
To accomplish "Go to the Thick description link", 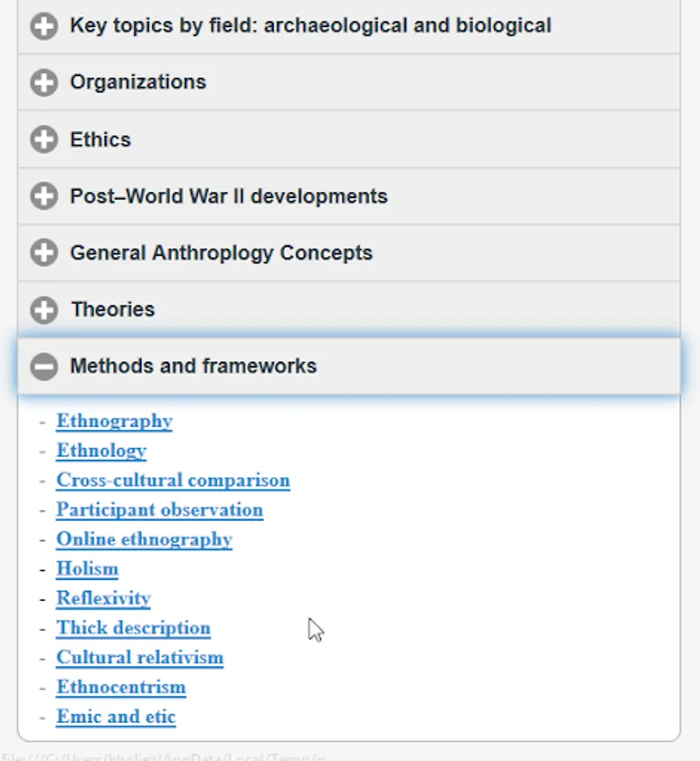I will (x=133, y=628).
